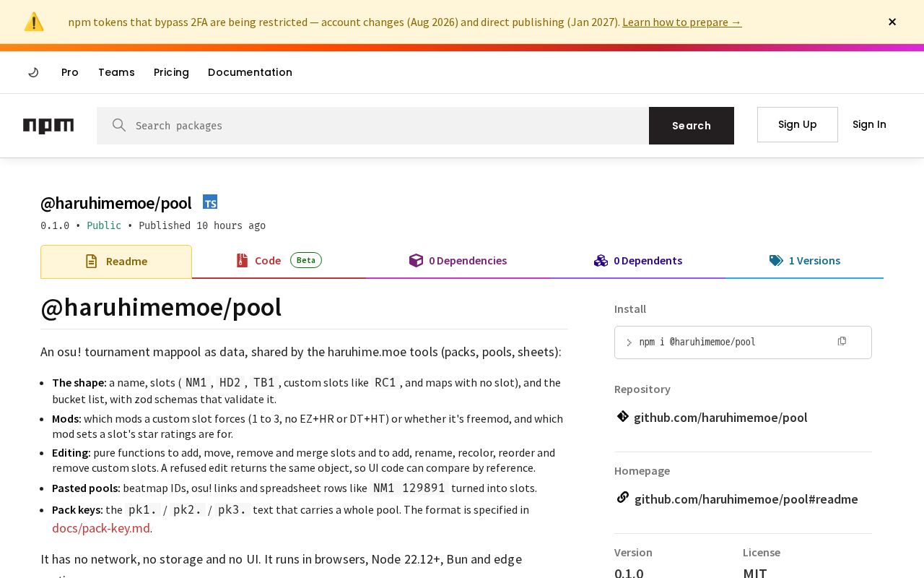Image resolution: width=924 pixels, height=578 pixels.
Task: Click the pk3. code snippet
Action: [232, 509]
